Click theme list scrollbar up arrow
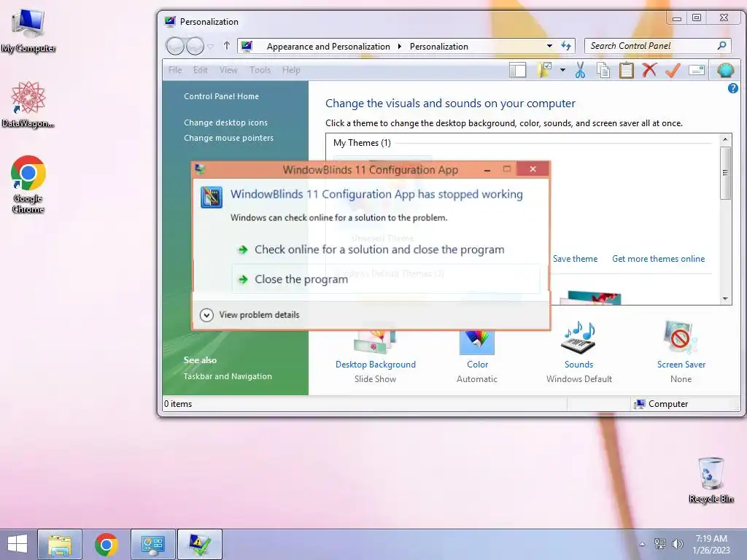Image resolution: width=747 pixels, height=560 pixels. point(726,139)
